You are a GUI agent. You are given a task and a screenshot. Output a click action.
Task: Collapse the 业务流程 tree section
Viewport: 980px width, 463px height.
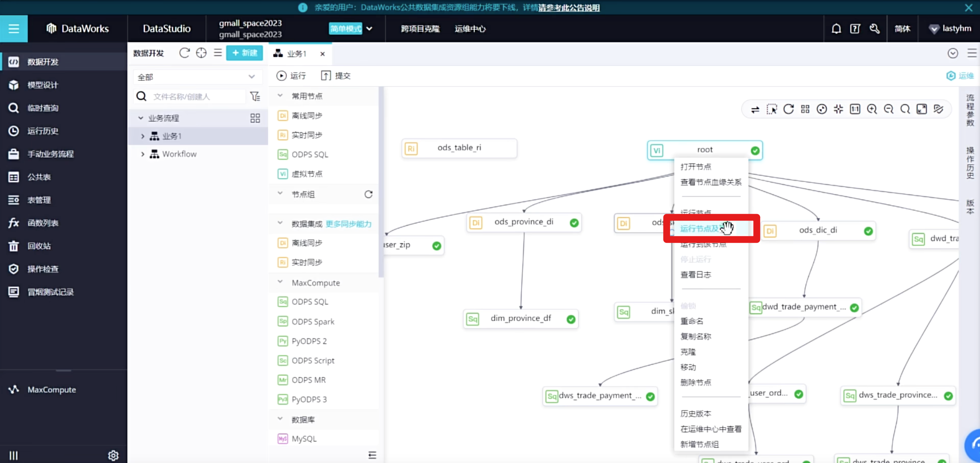[140, 118]
